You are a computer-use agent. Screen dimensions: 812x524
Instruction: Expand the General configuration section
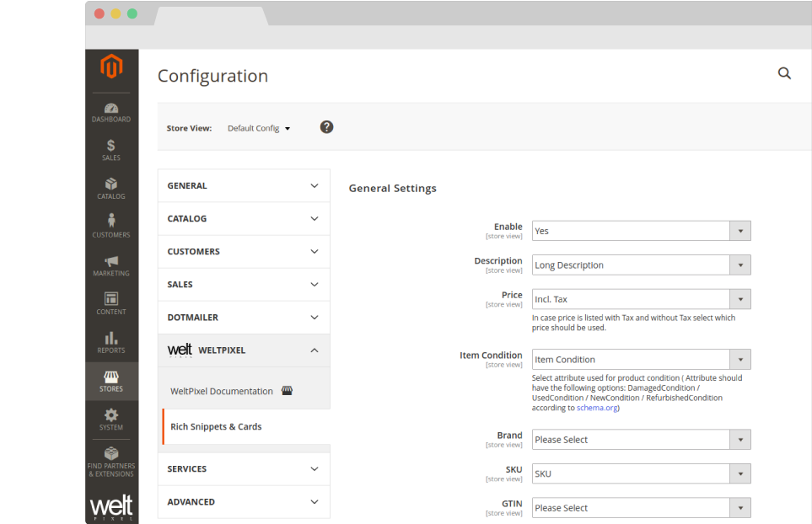244,185
